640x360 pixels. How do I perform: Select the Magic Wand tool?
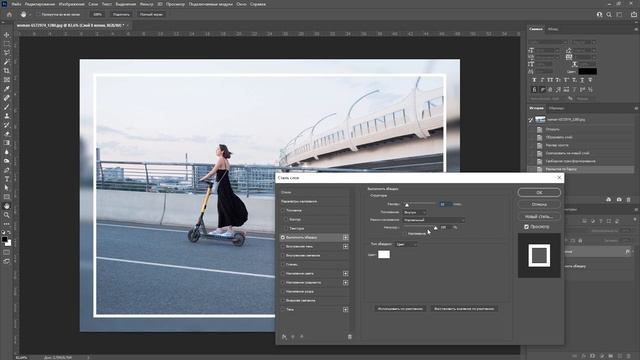[7, 62]
